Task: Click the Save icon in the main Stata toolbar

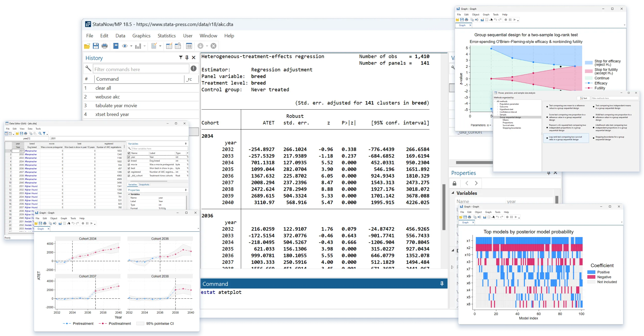Action: coord(96,46)
